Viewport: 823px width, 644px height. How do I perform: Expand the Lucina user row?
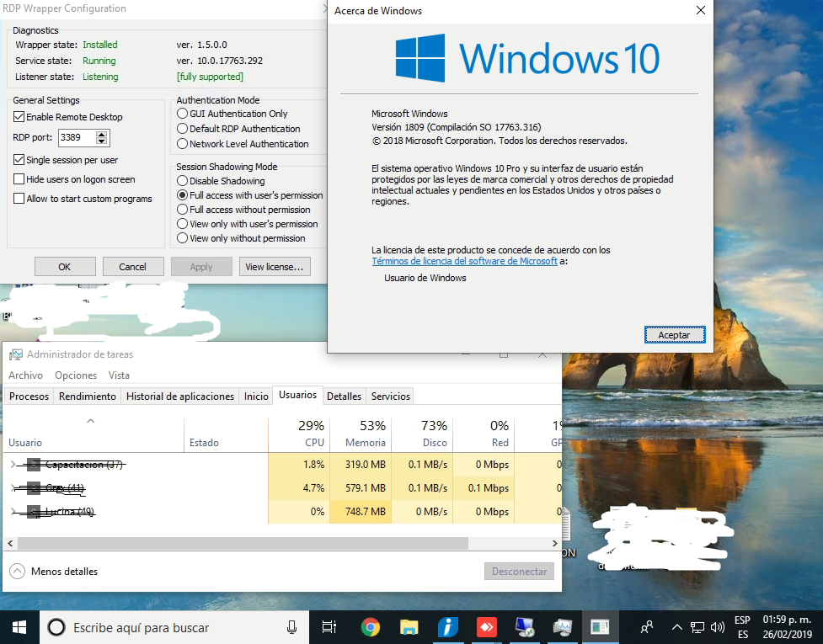click(13, 512)
